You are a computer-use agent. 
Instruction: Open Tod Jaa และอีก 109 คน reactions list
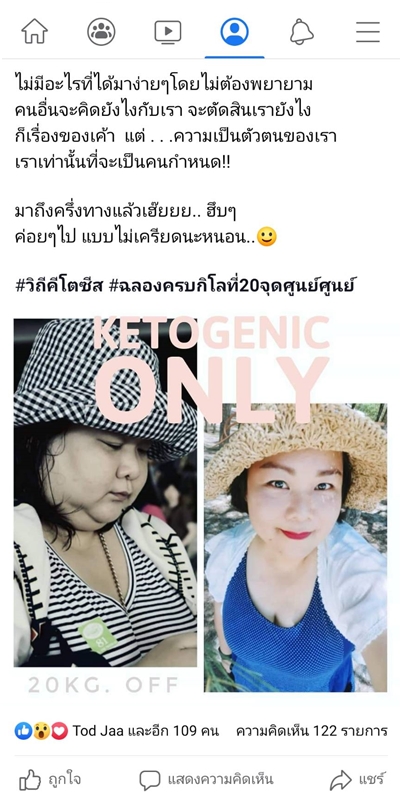click(145, 731)
